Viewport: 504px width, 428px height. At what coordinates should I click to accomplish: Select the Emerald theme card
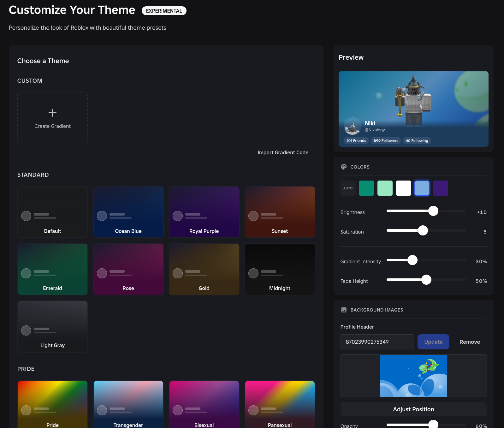[53, 269]
